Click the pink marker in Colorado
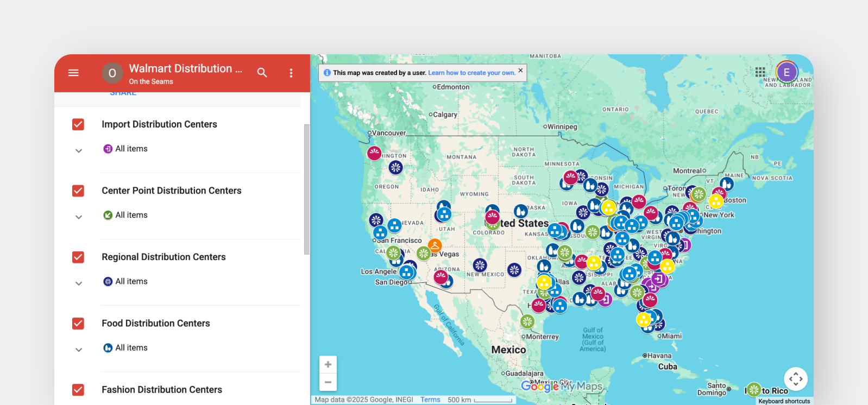Viewport: 868px width, 405px height. (x=492, y=218)
